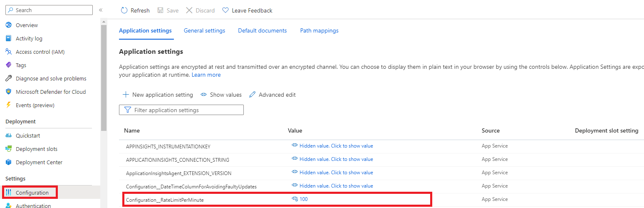Open Overview in the sidebar
The image size is (644, 208).
coord(27,25)
